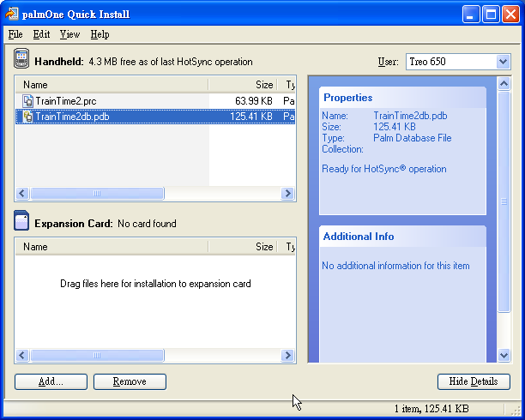Click the Hide Details button
Image resolution: width=525 pixels, height=420 pixels.
point(474,381)
